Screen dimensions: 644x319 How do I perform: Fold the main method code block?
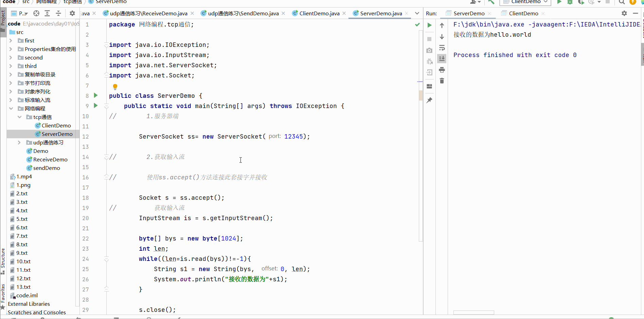(106, 107)
